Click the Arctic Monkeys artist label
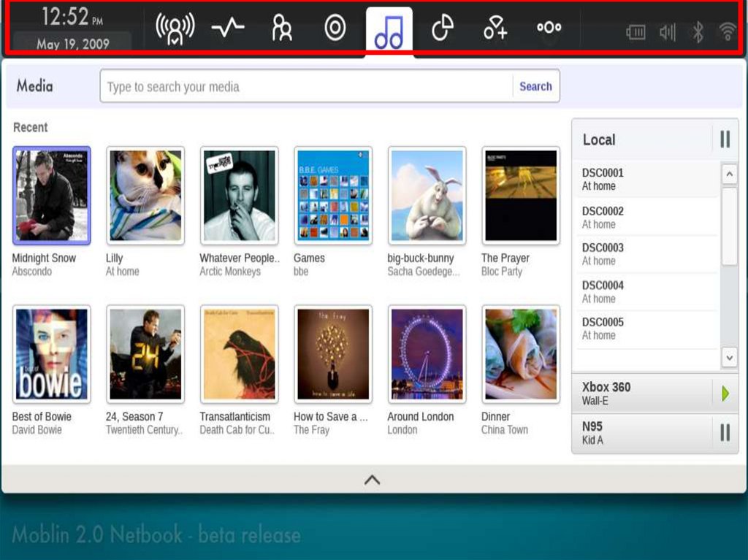The width and height of the screenshot is (748, 560). 230,272
